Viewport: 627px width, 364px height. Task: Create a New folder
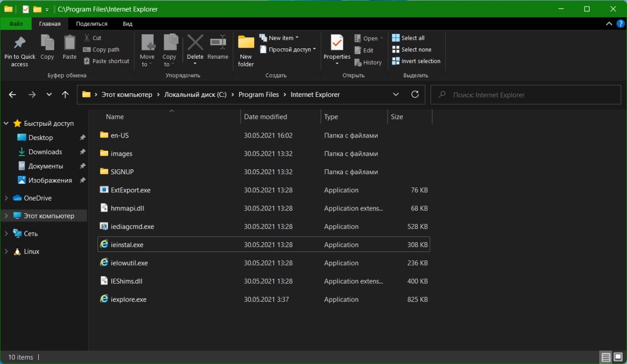246,51
